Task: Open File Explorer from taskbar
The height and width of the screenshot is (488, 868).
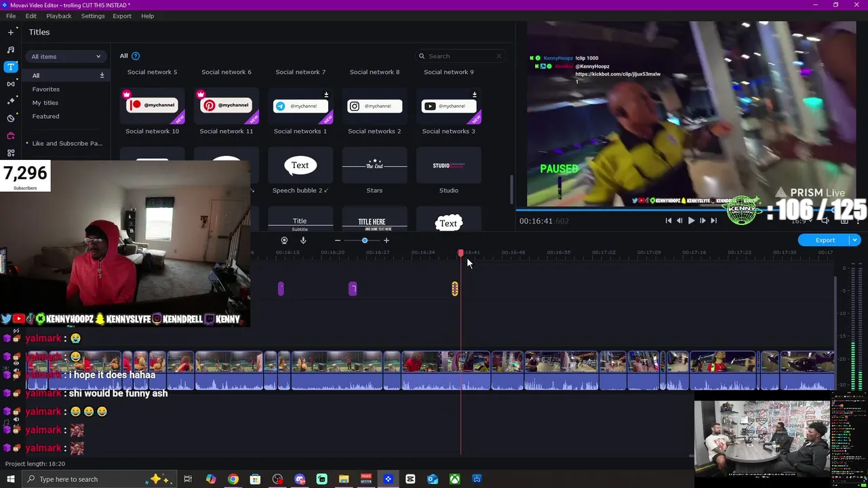Action: [344, 479]
